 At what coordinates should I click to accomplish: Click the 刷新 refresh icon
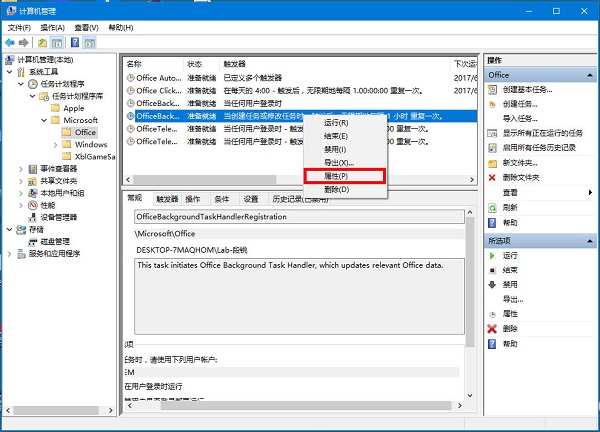coord(491,207)
